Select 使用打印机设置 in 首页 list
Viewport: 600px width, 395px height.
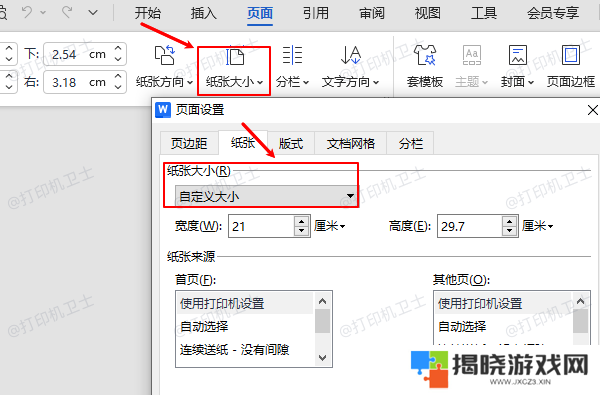click(x=245, y=304)
